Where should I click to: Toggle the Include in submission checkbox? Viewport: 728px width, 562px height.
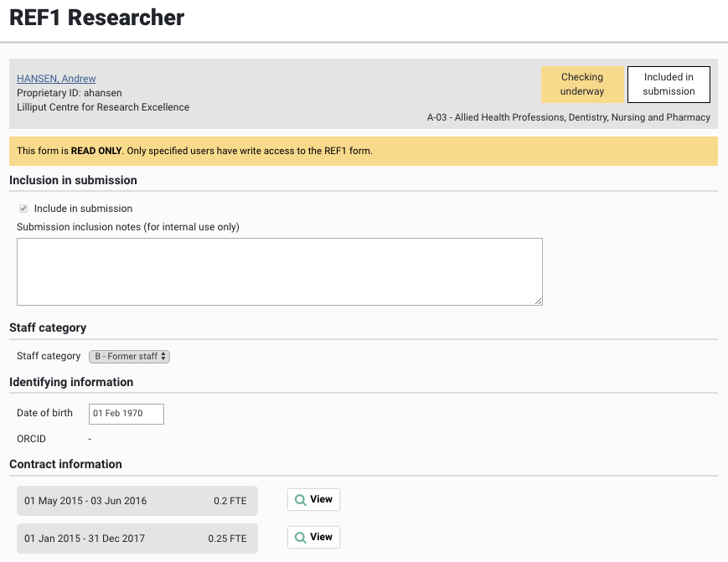pyautogui.click(x=23, y=209)
